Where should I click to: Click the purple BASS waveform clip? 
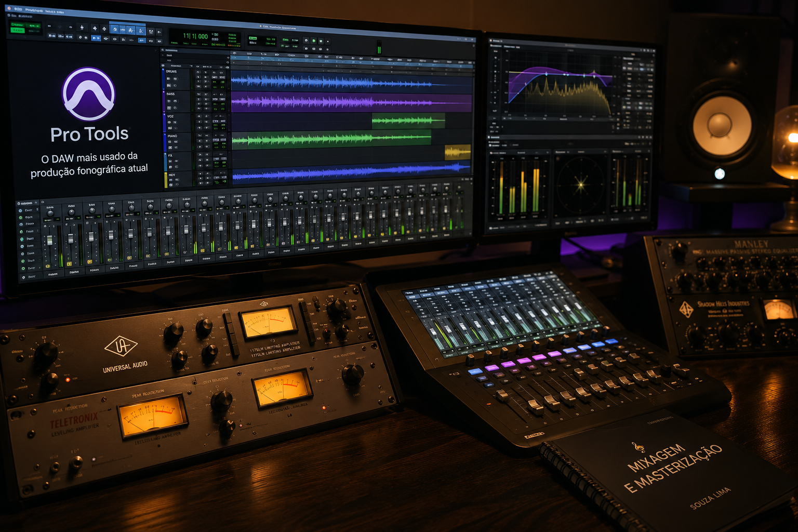pos(352,102)
